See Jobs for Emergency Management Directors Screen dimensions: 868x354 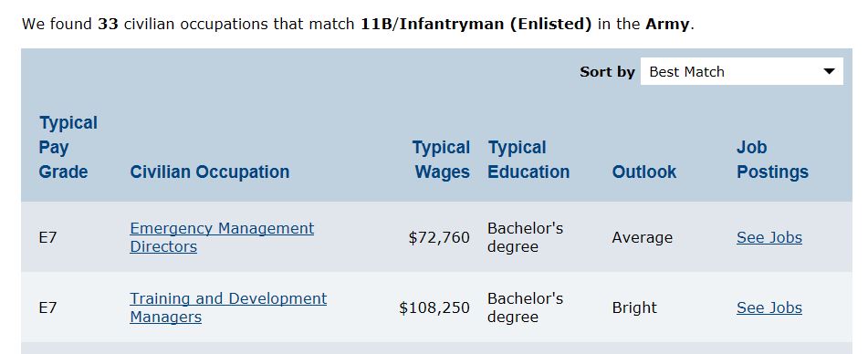point(769,237)
